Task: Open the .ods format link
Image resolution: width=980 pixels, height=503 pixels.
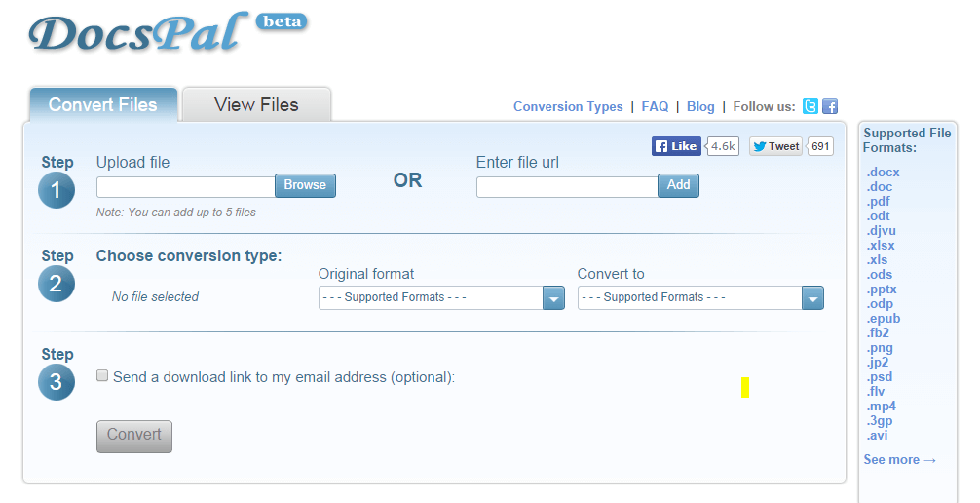Action: (880, 274)
